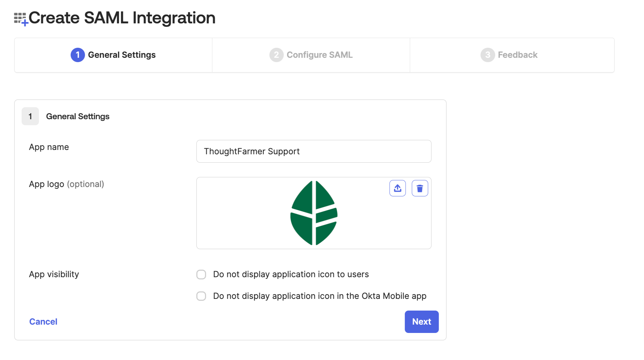Click the step 2 circle badge
644x360 pixels.
276,55
